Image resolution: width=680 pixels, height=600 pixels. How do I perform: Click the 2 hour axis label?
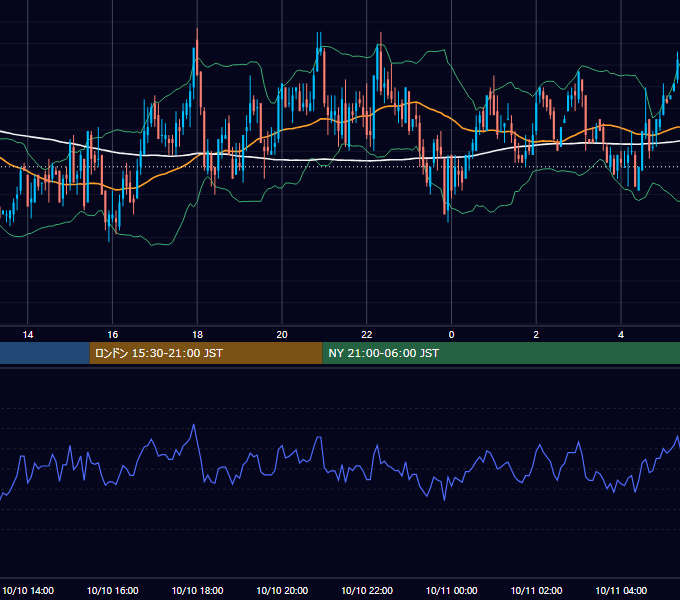536,335
